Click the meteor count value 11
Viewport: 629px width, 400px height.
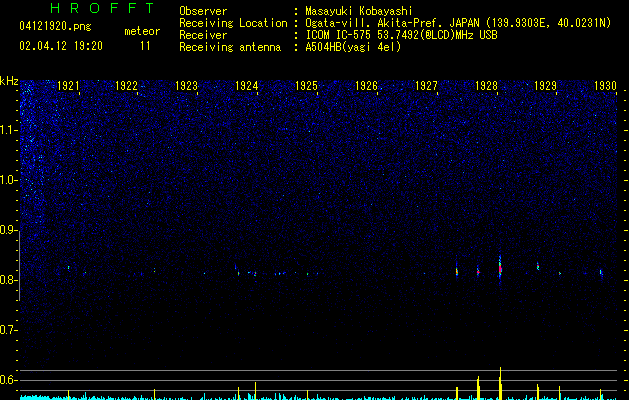pyautogui.click(x=145, y=46)
